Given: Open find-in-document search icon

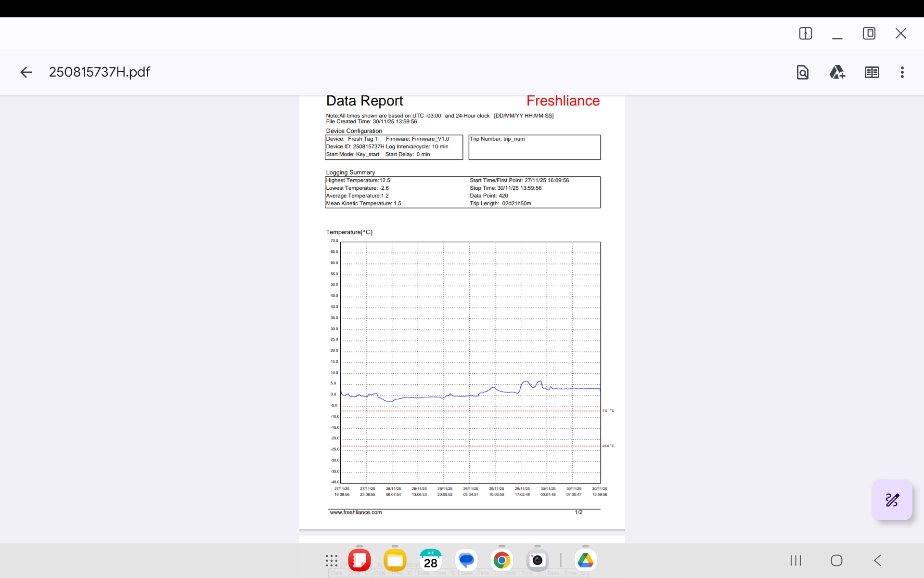Looking at the screenshot, I should tap(802, 72).
